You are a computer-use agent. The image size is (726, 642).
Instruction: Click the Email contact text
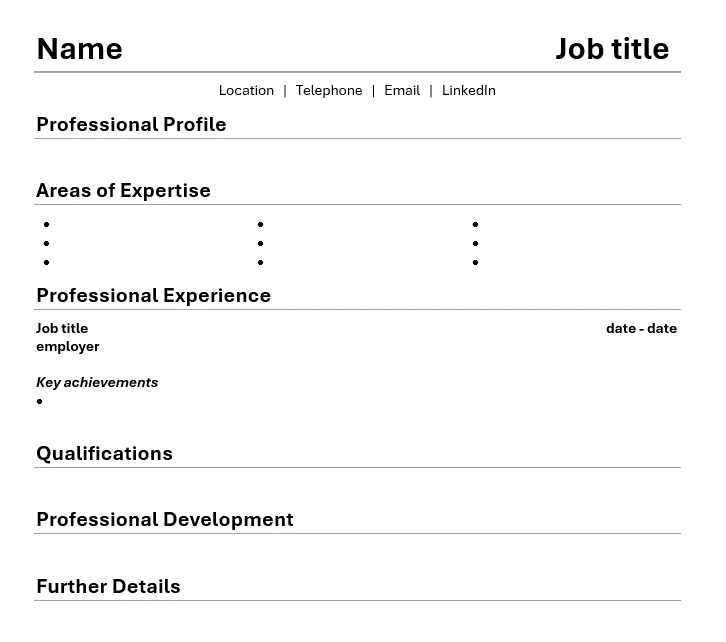tap(402, 90)
